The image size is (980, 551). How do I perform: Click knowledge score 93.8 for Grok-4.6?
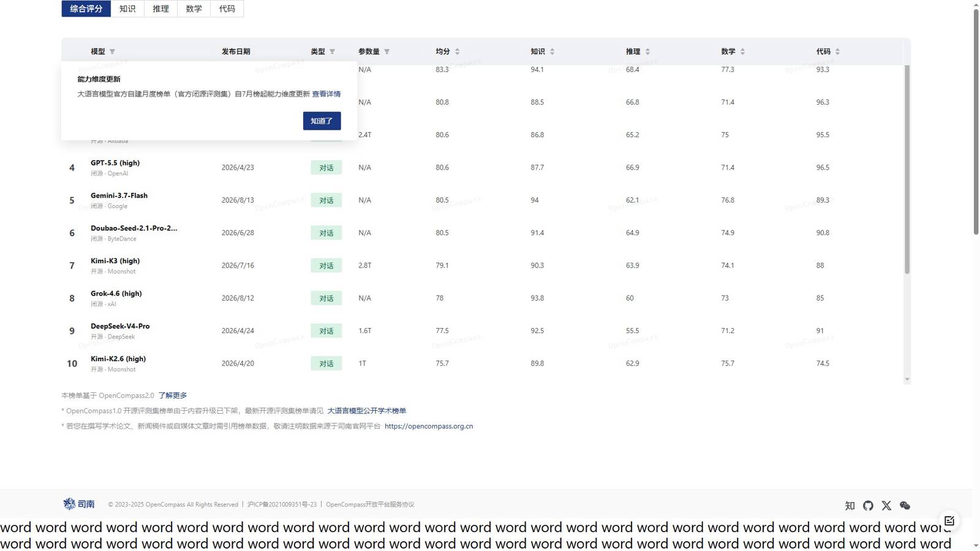pyautogui.click(x=537, y=298)
